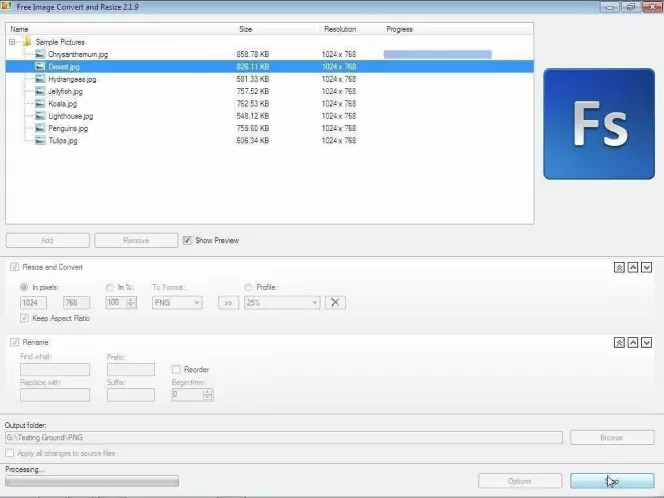This screenshot has width=664, height=498.
Task: Toggle the Show Preview checkbox
Action: coord(187,240)
